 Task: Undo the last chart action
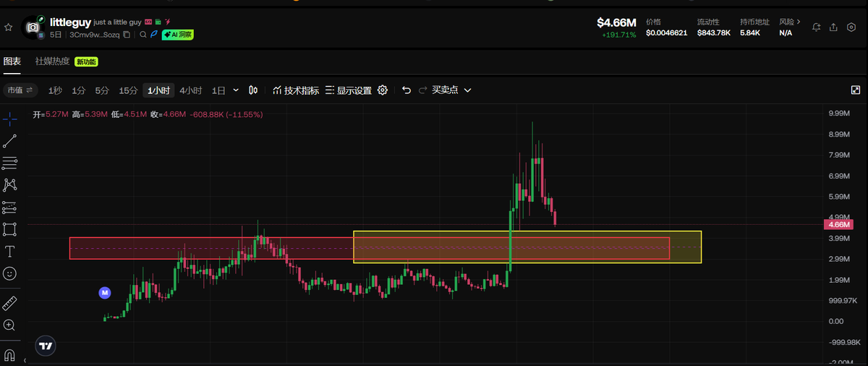click(x=406, y=90)
